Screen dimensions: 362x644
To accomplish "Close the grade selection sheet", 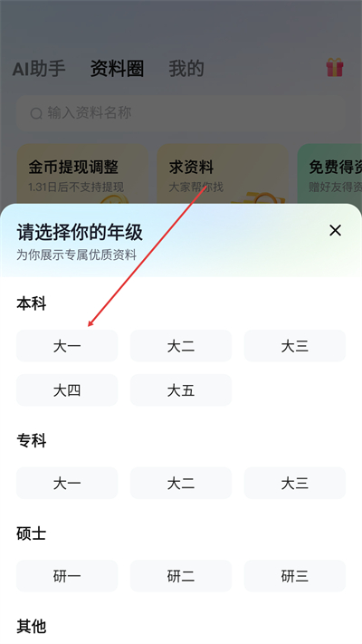I will click(x=336, y=231).
